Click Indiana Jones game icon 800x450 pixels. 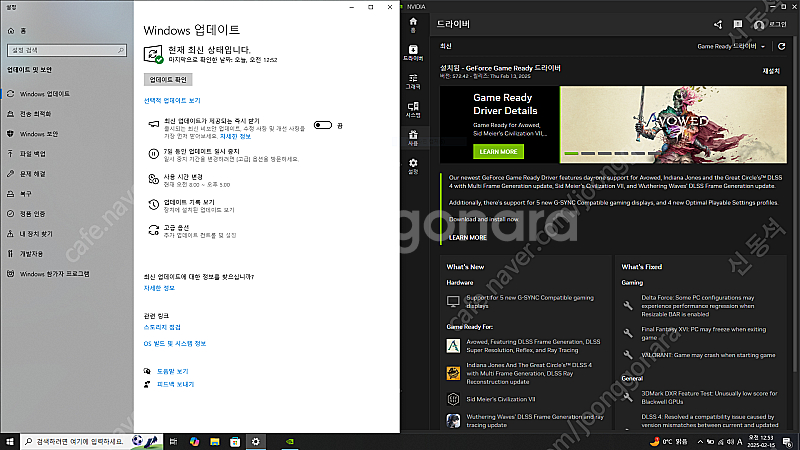pos(453,373)
